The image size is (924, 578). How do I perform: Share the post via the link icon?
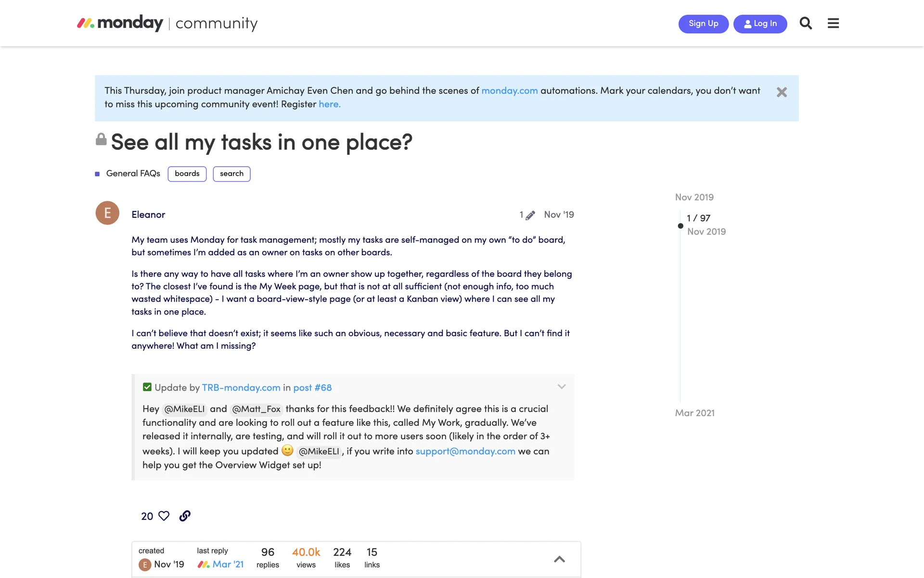tap(185, 516)
